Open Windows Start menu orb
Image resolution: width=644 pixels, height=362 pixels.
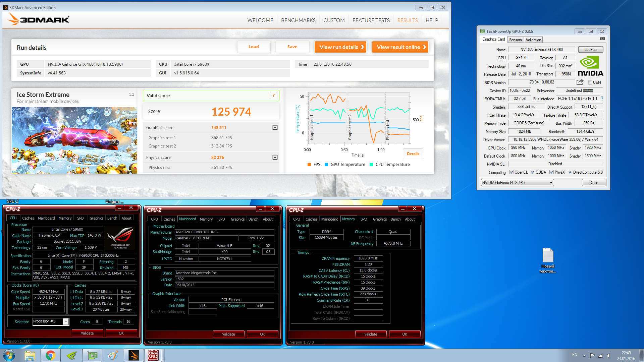coord(9,355)
